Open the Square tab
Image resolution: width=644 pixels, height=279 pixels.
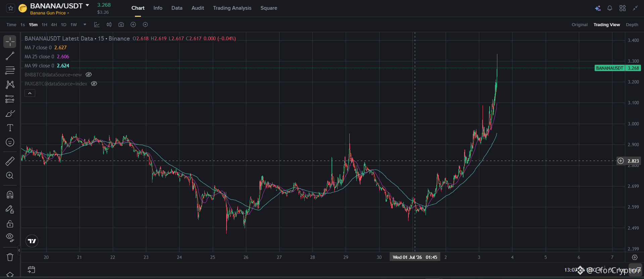click(269, 8)
